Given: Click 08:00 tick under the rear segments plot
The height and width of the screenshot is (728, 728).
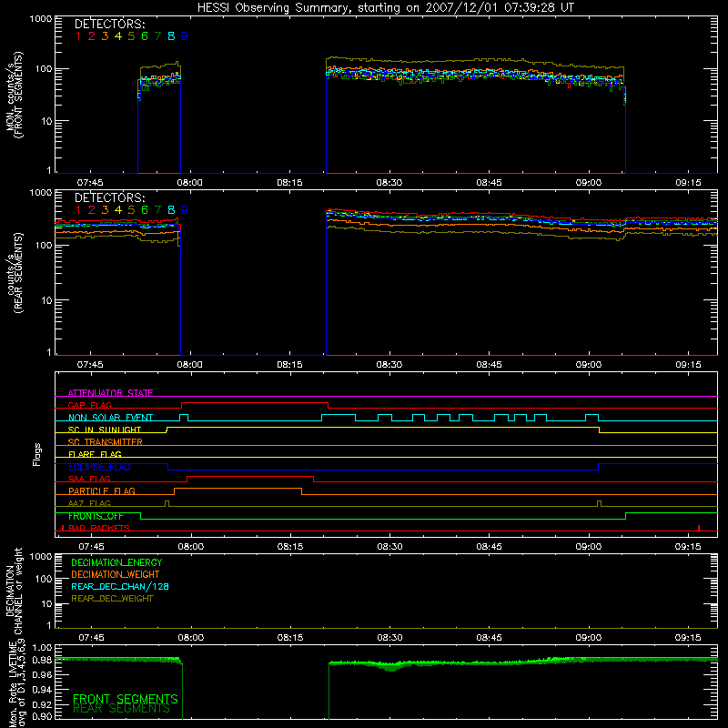Looking at the screenshot, I should [190, 365].
